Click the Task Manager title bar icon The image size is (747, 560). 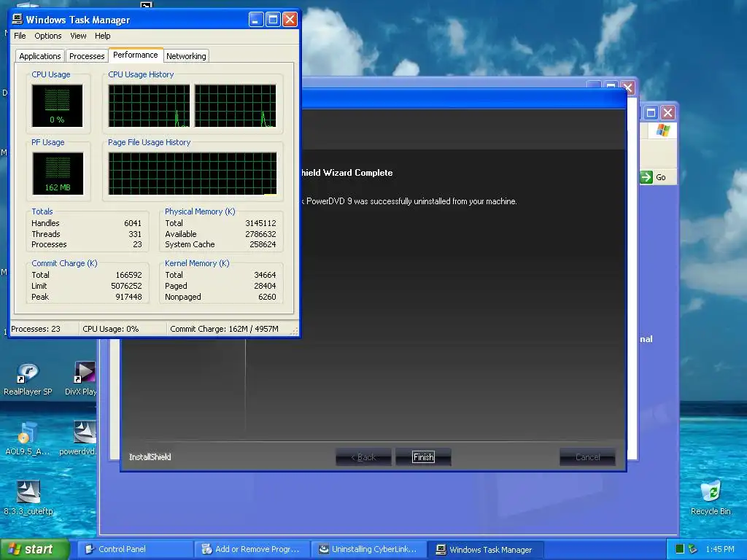18,19
